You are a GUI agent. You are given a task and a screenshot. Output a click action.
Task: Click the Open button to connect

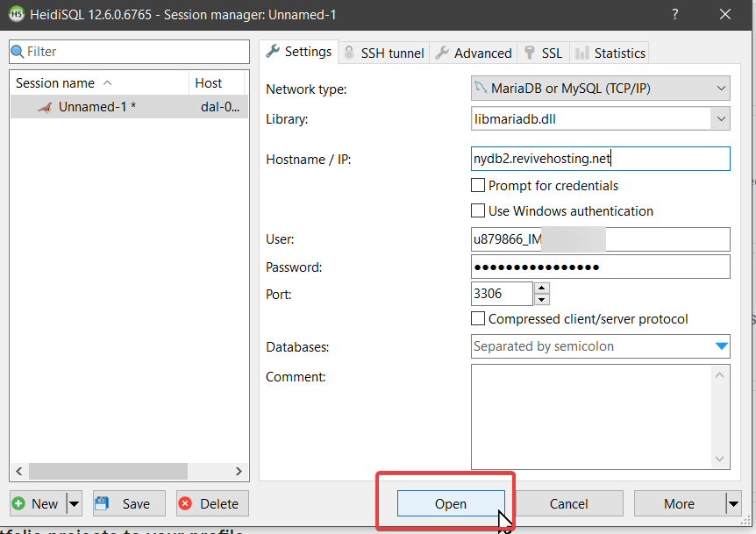click(450, 503)
